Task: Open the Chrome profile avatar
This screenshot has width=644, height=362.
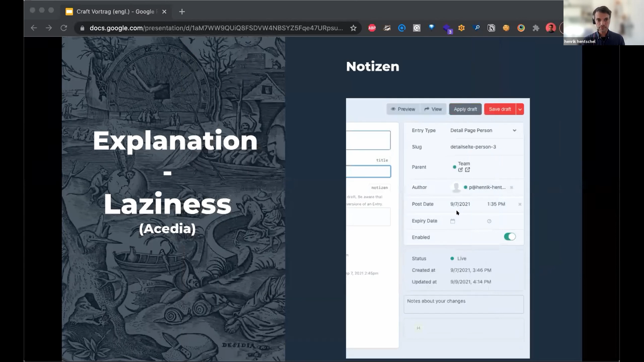Action: 551,28
